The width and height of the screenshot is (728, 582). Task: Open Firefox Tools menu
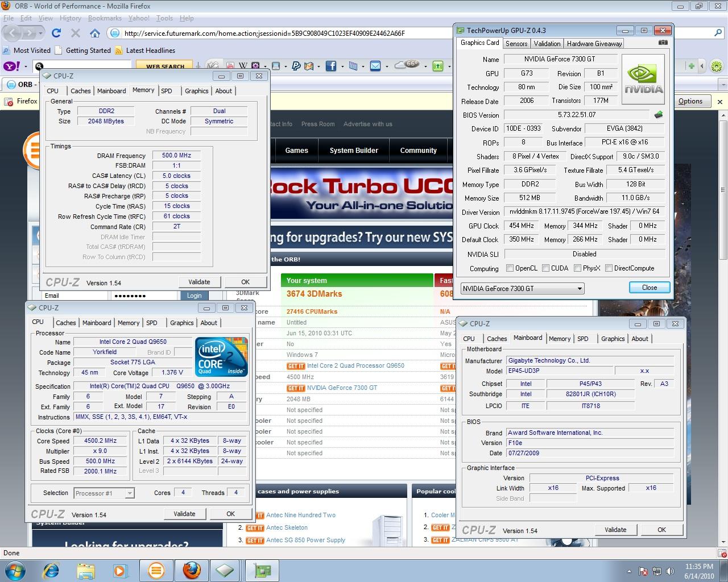(x=164, y=18)
